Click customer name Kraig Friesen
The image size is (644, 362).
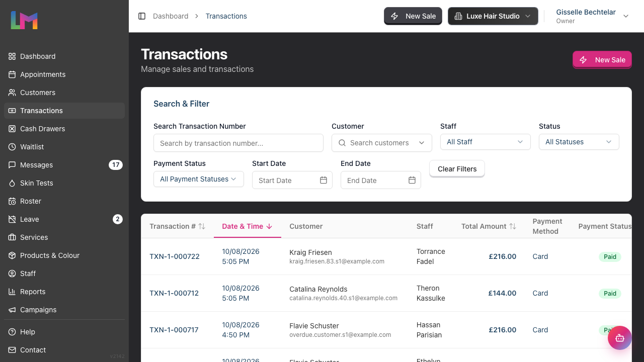310,252
